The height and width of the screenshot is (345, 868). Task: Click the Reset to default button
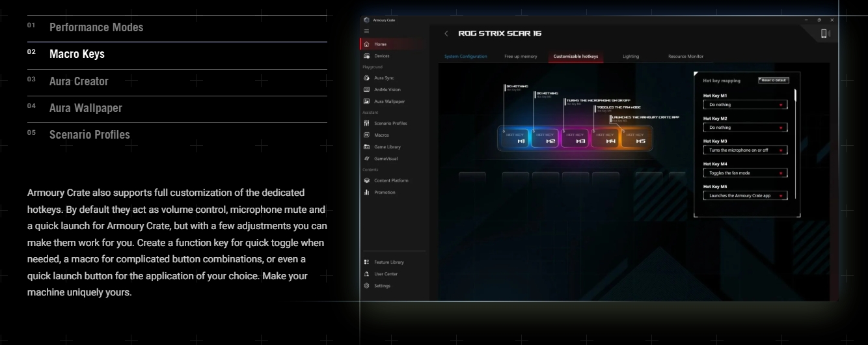pyautogui.click(x=774, y=80)
